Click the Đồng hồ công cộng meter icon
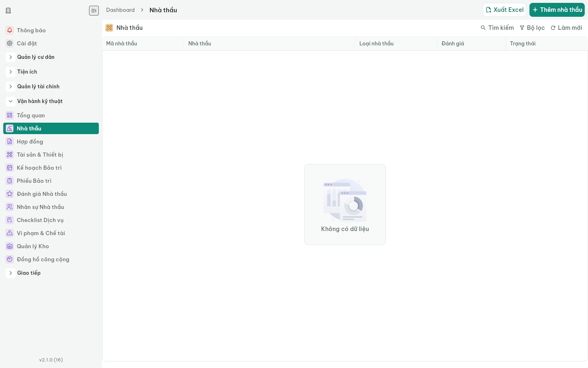 click(10, 259)
